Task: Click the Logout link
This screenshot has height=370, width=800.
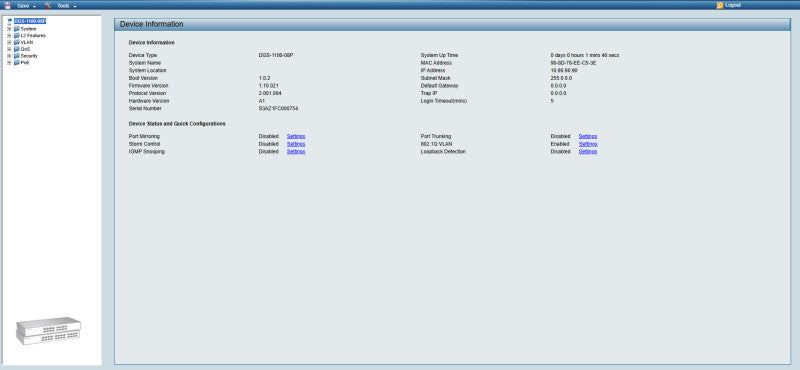Action: coord(733,5)
